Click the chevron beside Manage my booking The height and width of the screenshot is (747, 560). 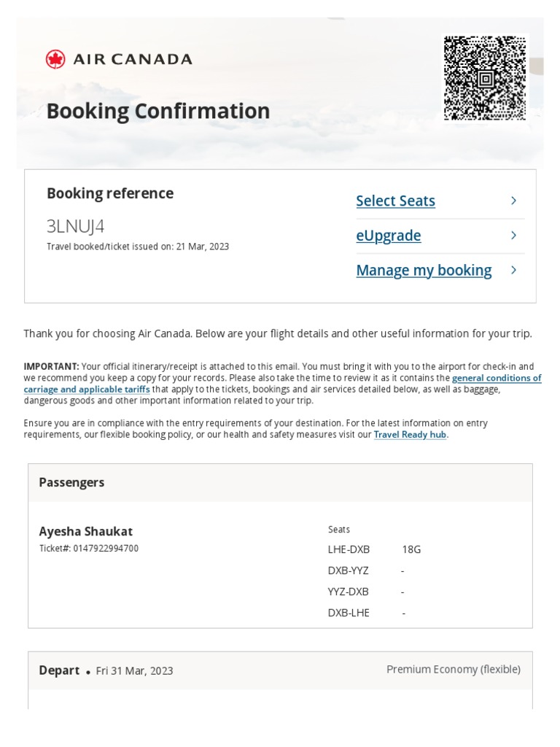pyautogui.click(x=513, y=270)
